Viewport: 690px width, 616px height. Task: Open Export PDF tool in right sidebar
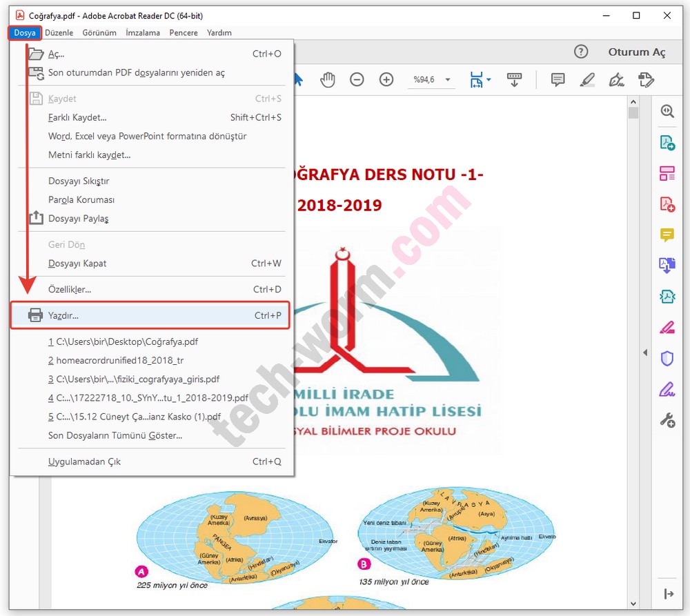point(667,143)
